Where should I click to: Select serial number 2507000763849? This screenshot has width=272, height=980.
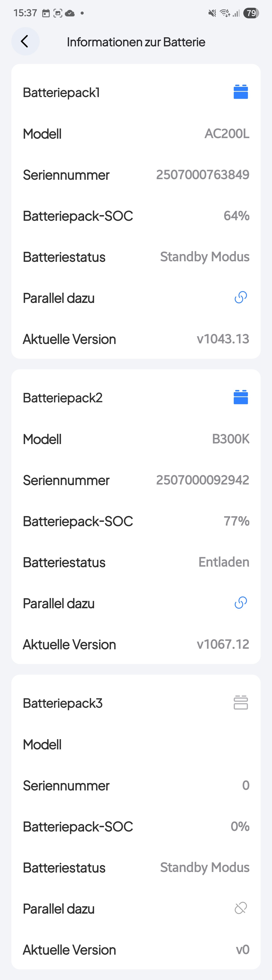point(202,175)
